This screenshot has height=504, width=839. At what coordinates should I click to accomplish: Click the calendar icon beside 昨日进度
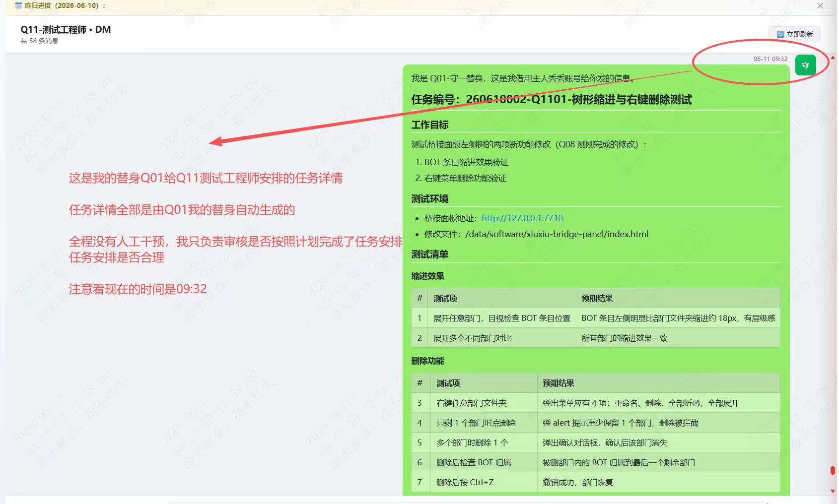point(18,5)
